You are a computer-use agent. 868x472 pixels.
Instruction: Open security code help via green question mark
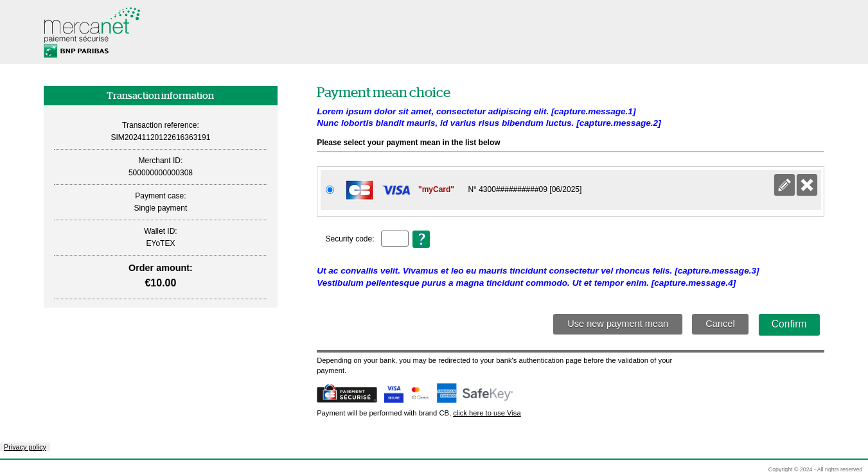click(421, 238)
